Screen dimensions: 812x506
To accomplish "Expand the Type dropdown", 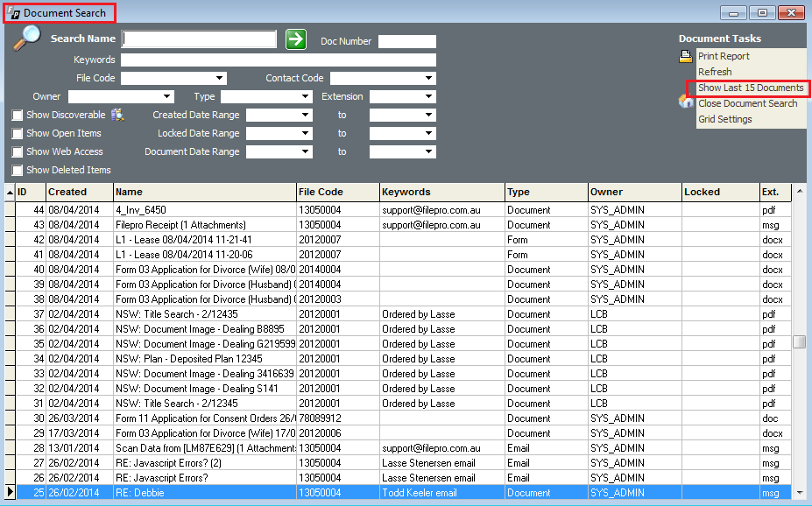I will point(305,97).
